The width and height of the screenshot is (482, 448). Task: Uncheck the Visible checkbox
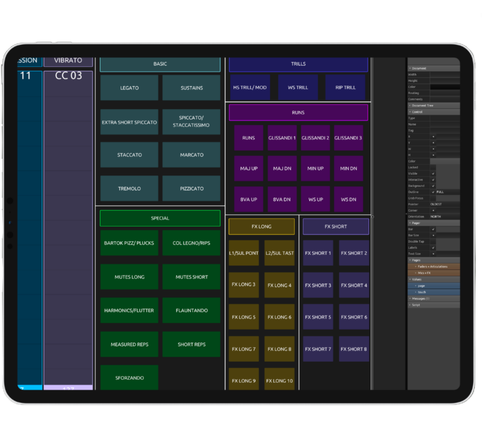coord(433,174)
